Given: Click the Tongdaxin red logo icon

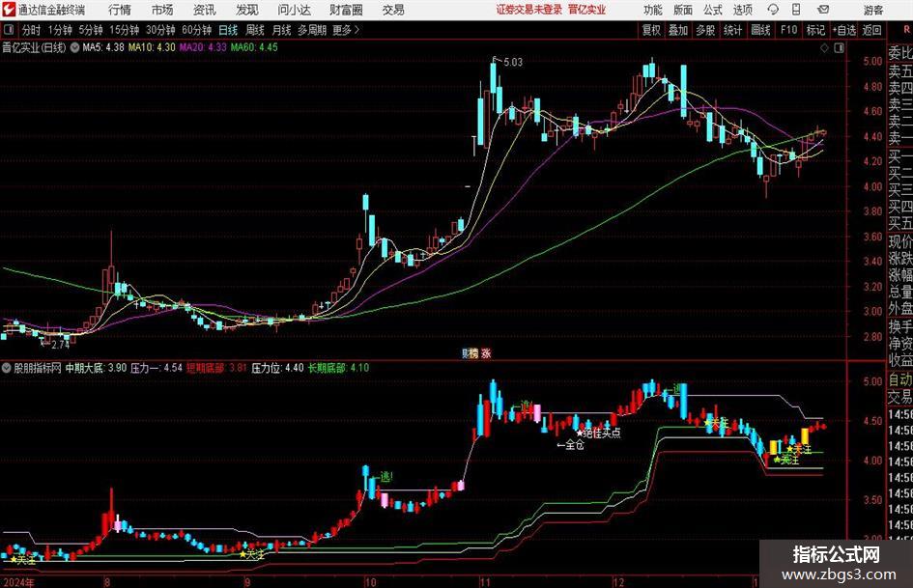Looking at the screenshot, I should click(x=9, y=10).
